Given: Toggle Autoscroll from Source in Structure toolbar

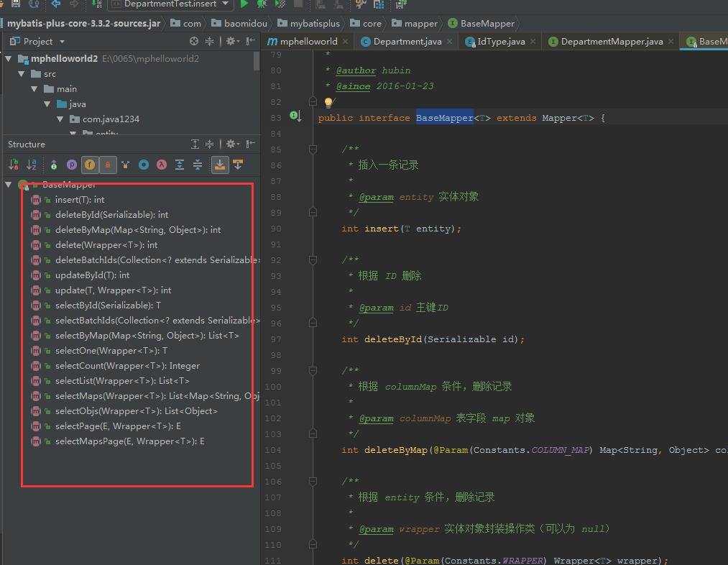Looking at the screenshot, I should point(238,165).
